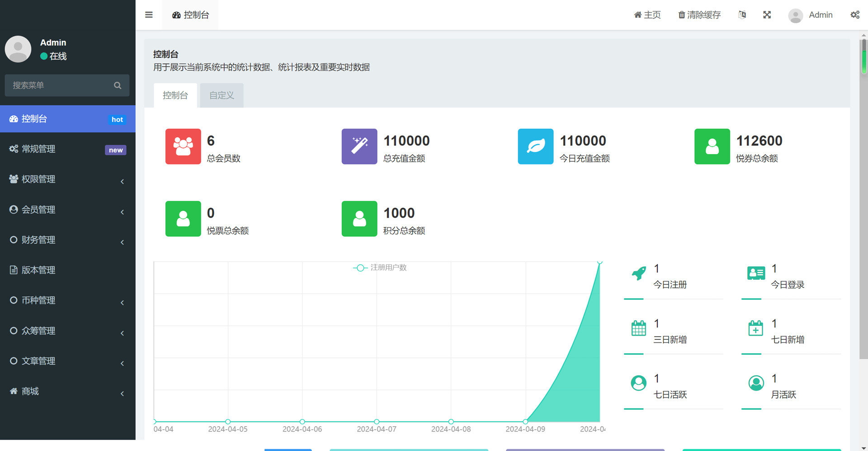Expand the 文章管理 submenu arrow
The height and width of the screenshot is (451, 868).
tap(123, 363)
